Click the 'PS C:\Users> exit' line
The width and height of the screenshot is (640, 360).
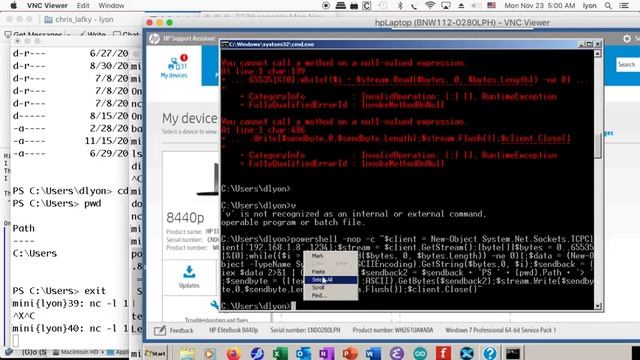tap(59, 291)
